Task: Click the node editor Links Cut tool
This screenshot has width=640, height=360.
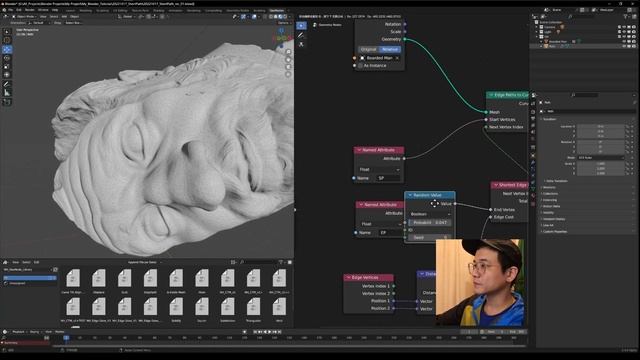Action: pyautogui.click(x=301, y=44)
